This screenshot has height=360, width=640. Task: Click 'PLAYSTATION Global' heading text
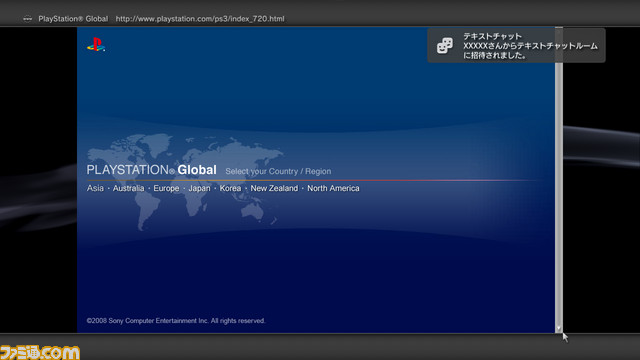pyautogui.click(x=151, y=170)
